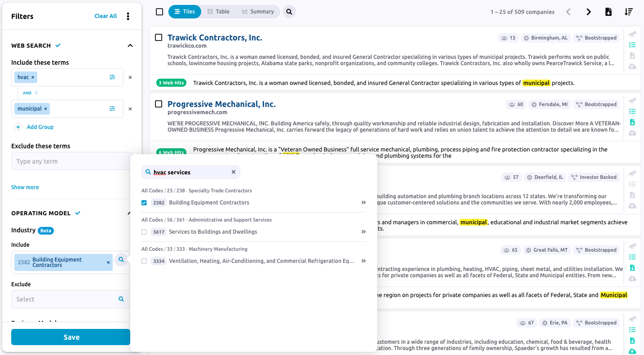Click green file download icon on Progressive Mechanical card
Viewport: 644px width, 355px height.
632,122
